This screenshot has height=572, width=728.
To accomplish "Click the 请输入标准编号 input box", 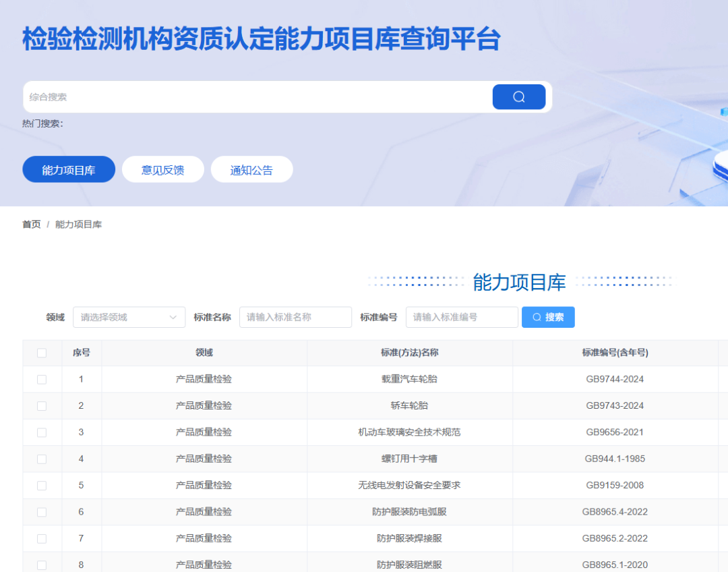I will coord(461,317).
